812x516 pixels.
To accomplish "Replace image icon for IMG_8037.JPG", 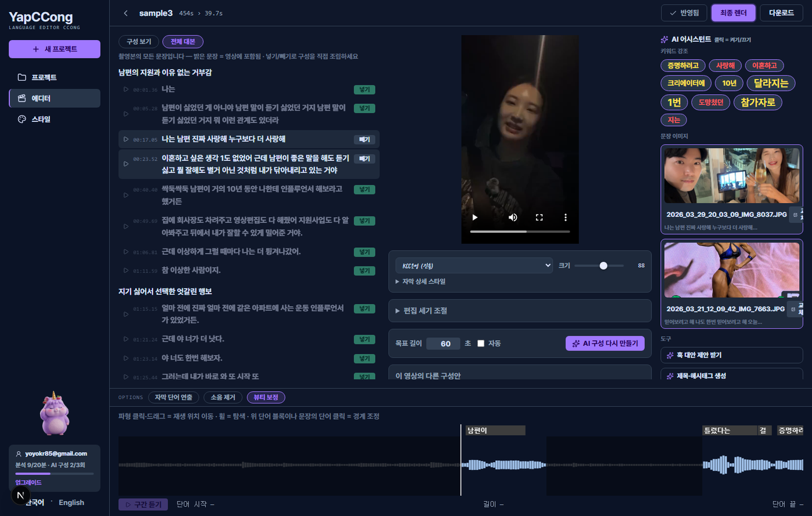I will (795, 215).
